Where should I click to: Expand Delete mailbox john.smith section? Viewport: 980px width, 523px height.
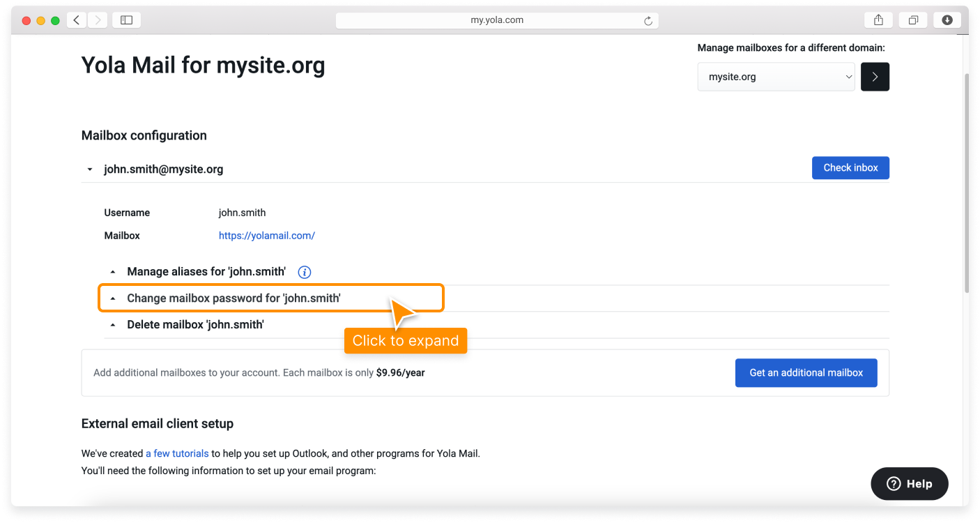point(194,324)
